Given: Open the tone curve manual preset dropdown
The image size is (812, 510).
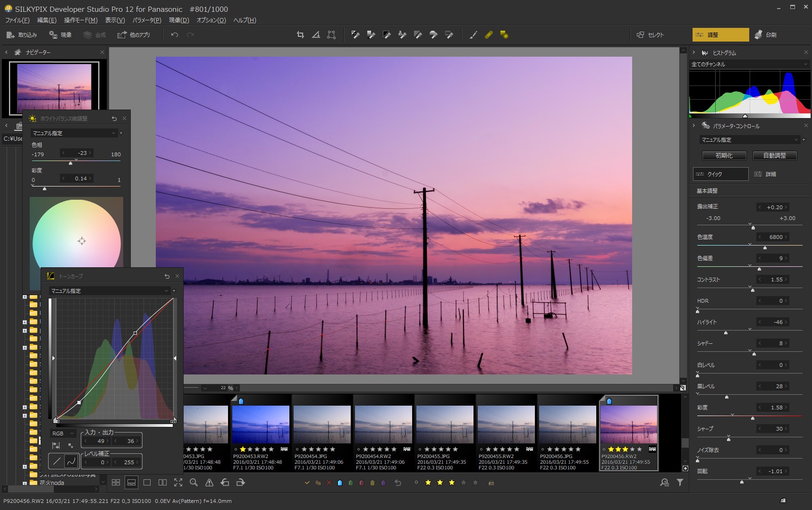Looking at the screenshot, I should click(x=109, y=291).
